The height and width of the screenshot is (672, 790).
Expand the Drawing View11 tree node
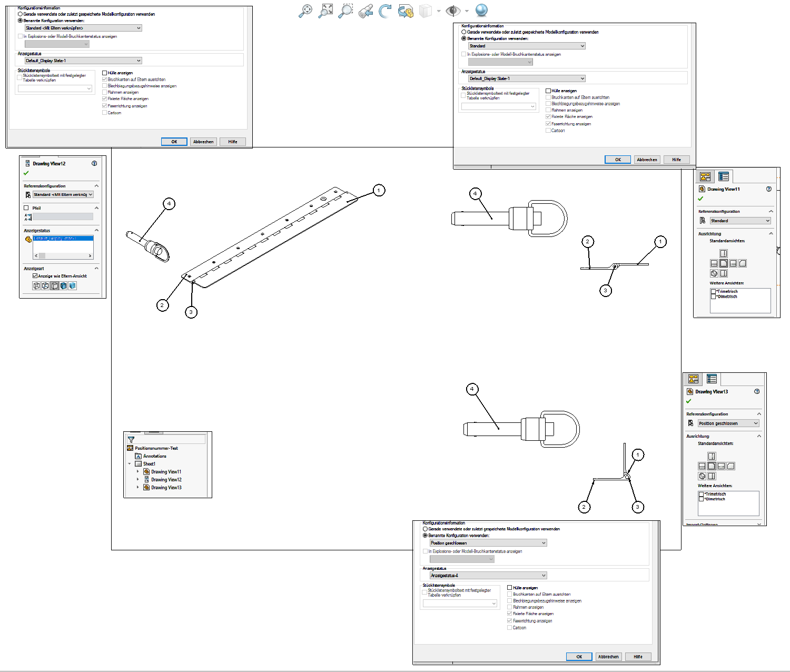coord(138,472)
